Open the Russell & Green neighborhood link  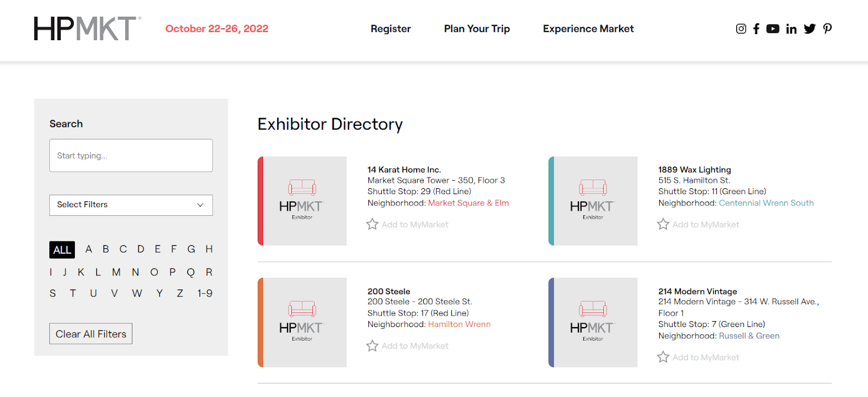(x=749, y=336)
